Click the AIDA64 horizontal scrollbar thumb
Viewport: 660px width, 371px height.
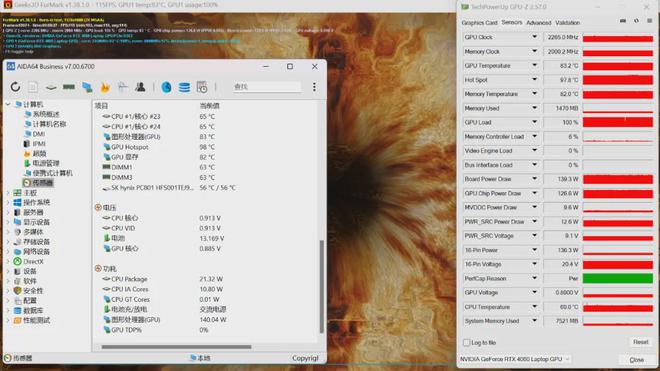[x=176, y=347]
